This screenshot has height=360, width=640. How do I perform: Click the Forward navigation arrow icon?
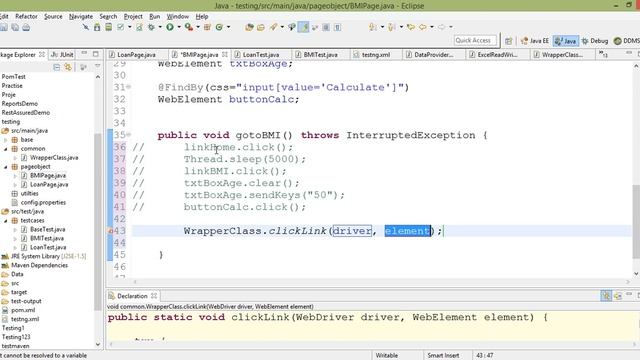pyautogui.click(x=442, y=27)
